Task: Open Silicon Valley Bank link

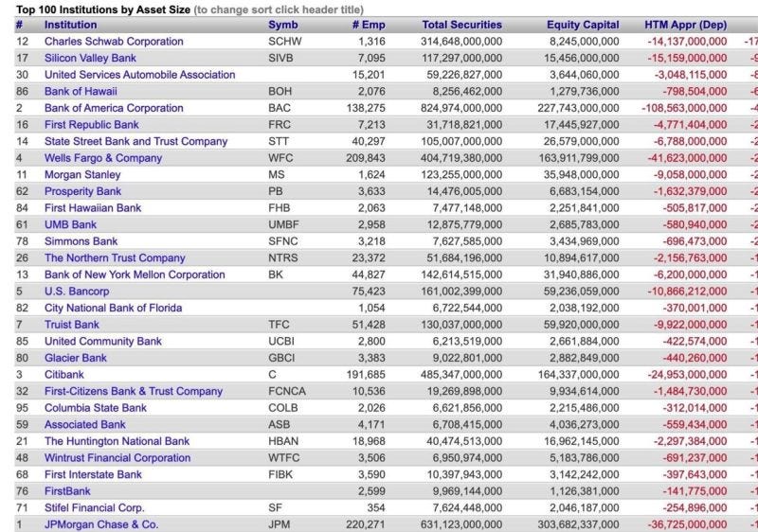Action: tap(90, 58)
